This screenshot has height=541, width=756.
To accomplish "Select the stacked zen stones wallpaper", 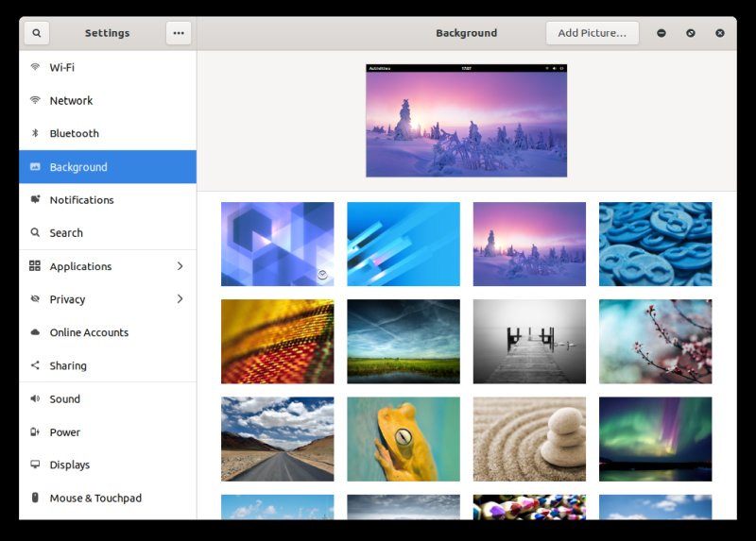I will [x=529, y=439].
